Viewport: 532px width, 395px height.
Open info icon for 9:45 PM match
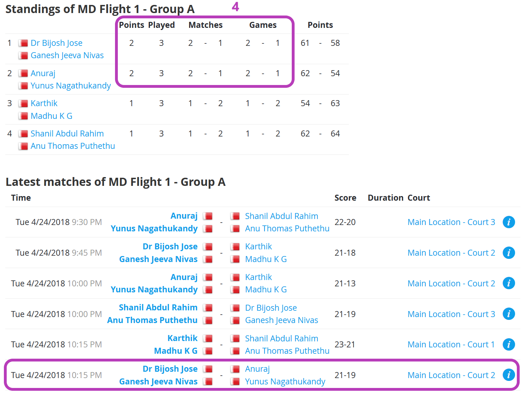508,253
